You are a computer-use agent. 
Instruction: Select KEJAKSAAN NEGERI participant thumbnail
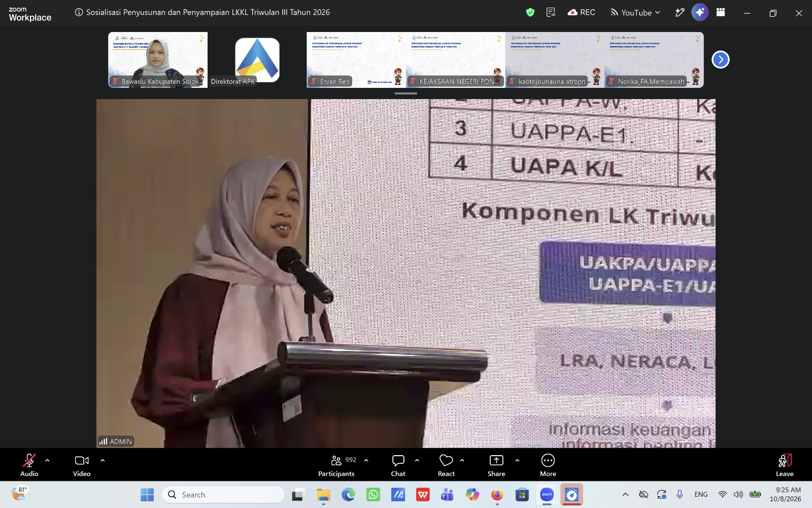[x=456, y=60]
